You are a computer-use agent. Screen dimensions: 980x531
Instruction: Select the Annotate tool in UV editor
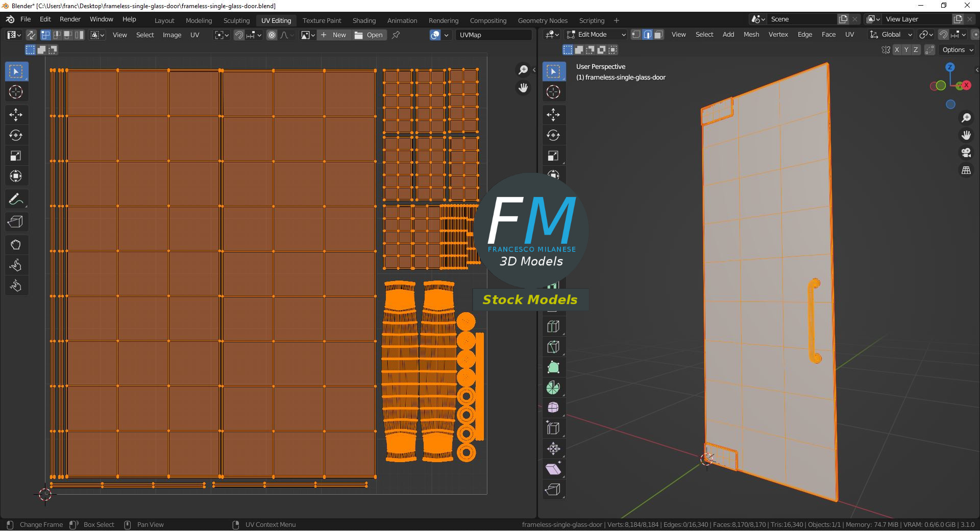pos(16,199)
